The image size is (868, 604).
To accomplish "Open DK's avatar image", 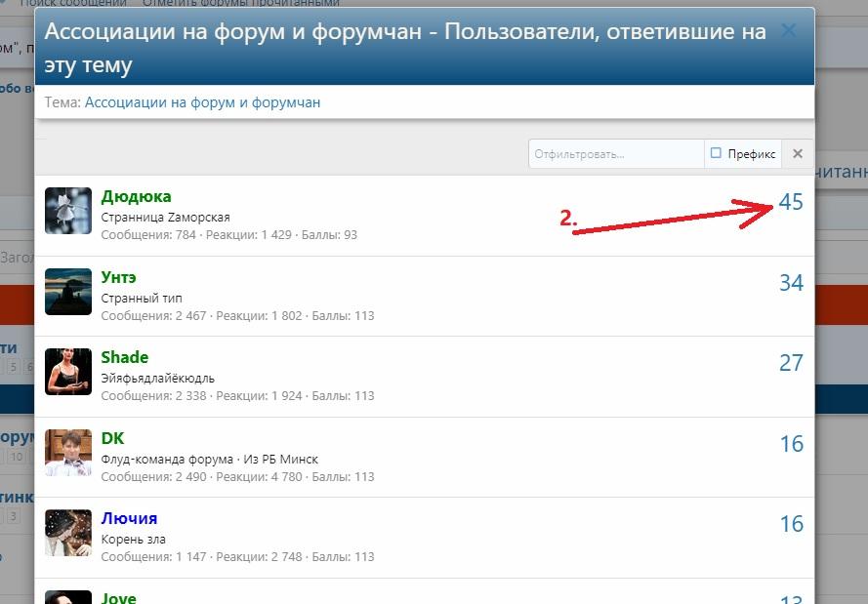I will coord(68,453).
